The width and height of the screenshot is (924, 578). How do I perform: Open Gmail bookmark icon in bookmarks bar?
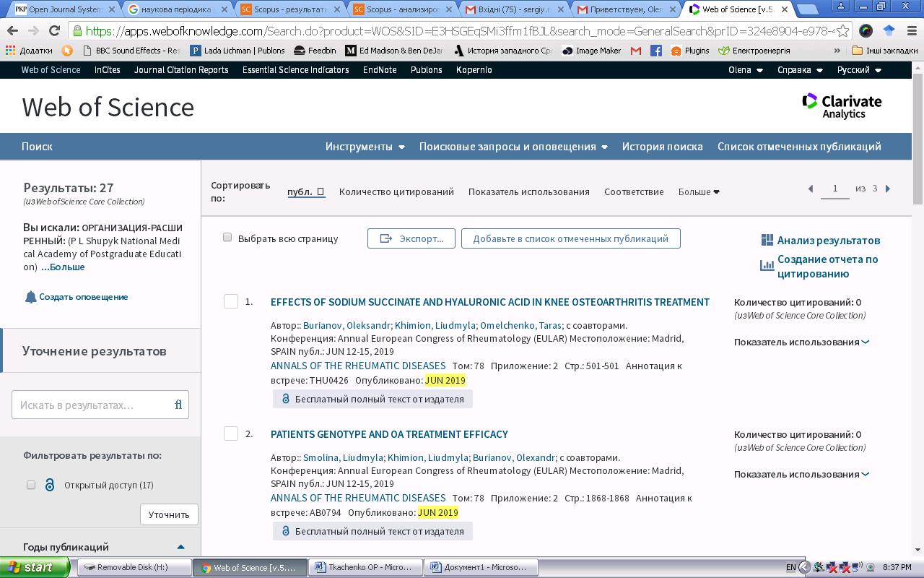tap(636, 51)
